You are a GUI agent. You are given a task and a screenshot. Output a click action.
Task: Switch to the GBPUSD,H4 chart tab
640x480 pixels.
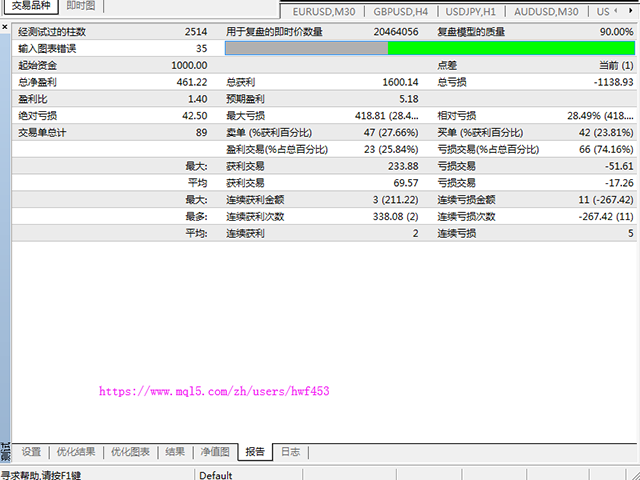coord(401,12)
